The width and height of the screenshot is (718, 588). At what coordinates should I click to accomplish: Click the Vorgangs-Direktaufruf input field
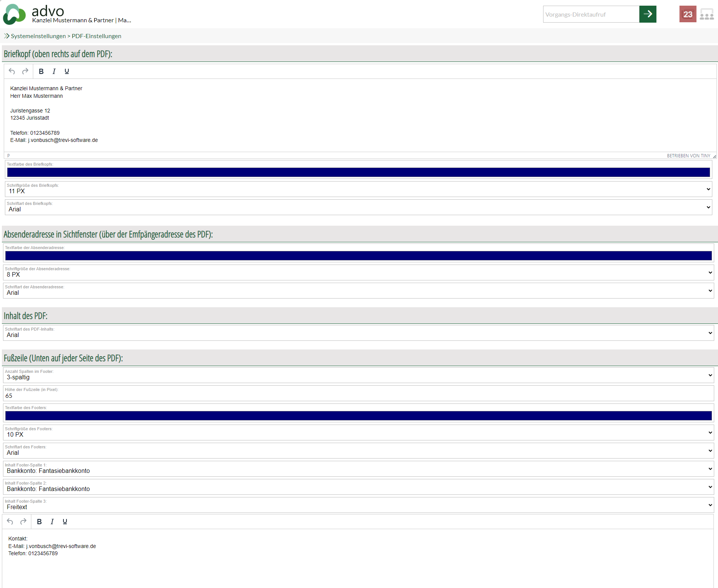point(591,14)
